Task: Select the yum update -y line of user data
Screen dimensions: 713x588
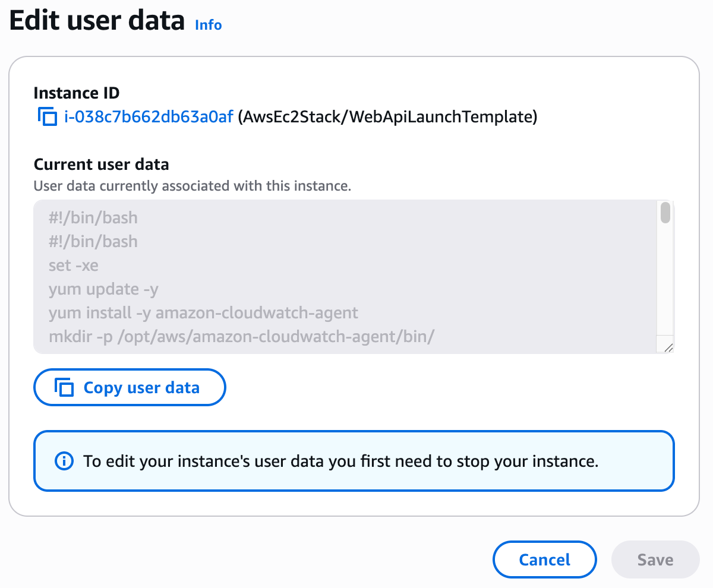Action: tap(102, 289)
